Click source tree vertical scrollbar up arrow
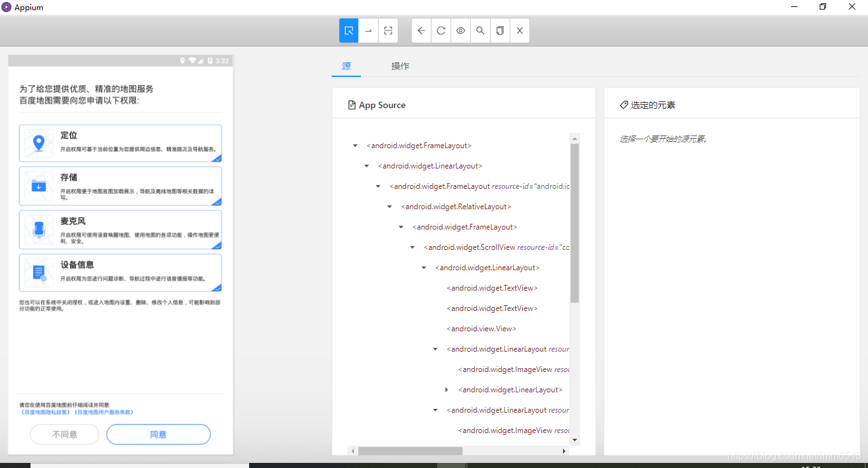Viewport: 868px width, 468px height. [574, 138]
